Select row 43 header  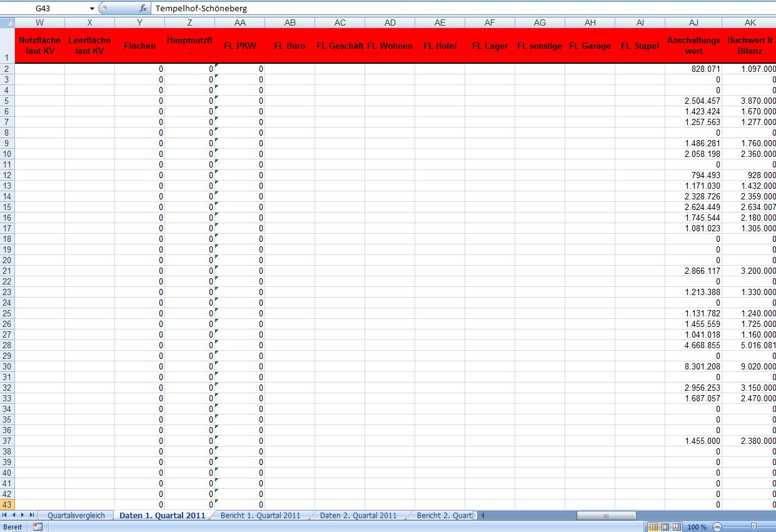point(8,504)
